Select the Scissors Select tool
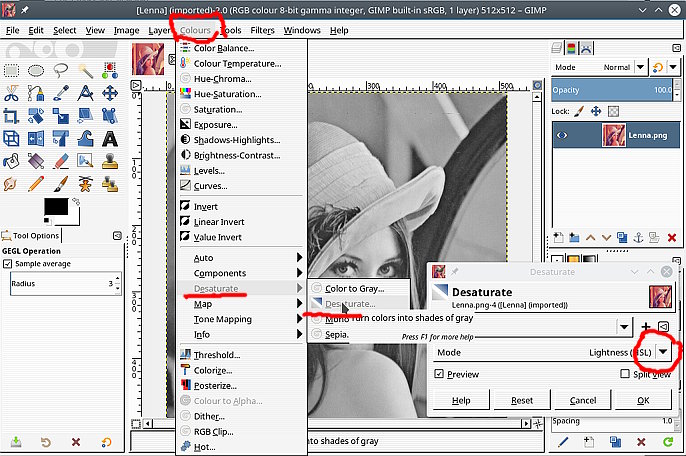The width and height of the screenshot is (686, 456). (11, 93)
